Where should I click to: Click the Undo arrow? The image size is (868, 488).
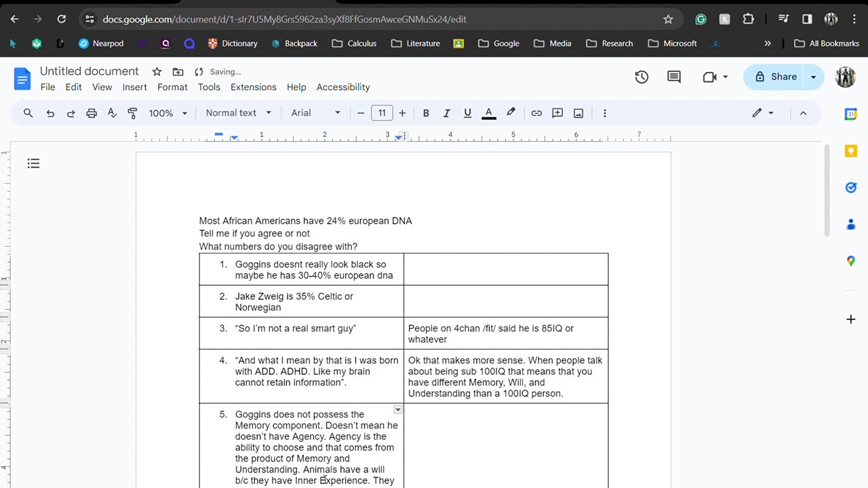(50, 113)
